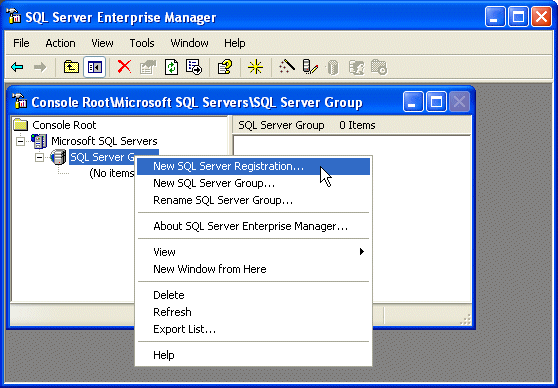This screenshot has width=558, height=388.
Task: Open the Tools menu
Action: (x=142, y=43)
